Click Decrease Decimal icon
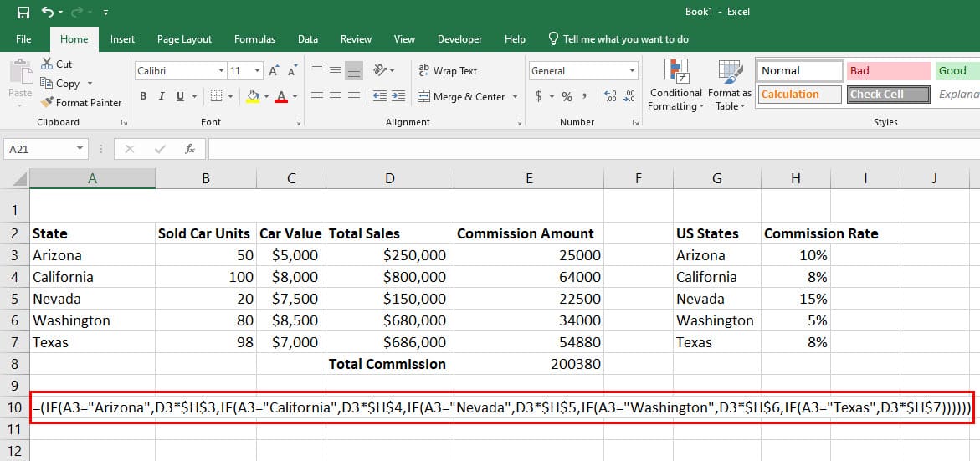The image size is (980, 461). click(x=629, y=97)
